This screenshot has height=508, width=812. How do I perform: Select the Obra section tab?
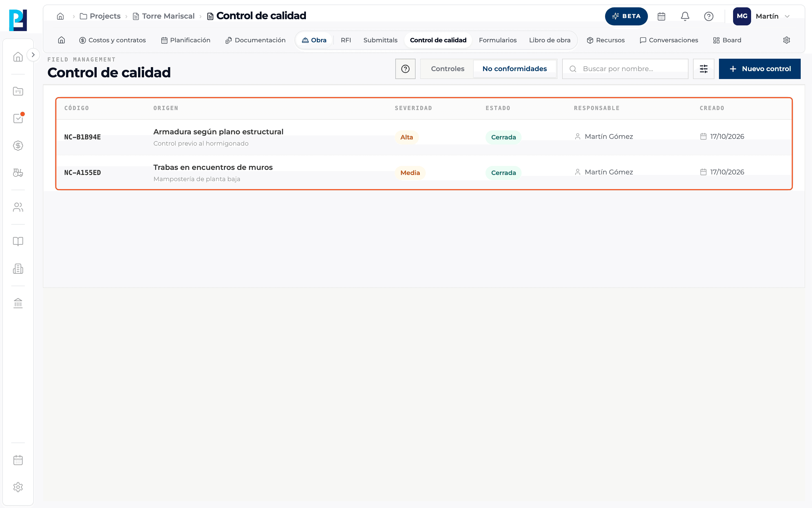314,40
